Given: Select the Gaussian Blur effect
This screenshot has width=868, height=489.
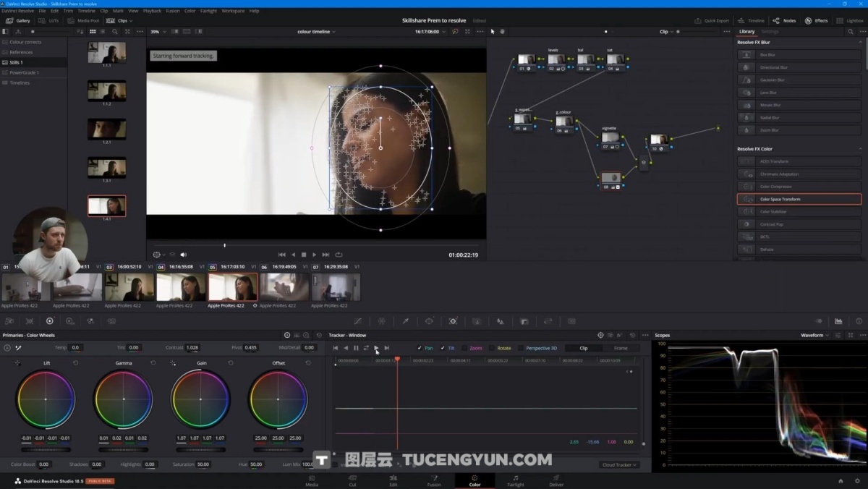Looking at the screenshot, I should (799, 80).
